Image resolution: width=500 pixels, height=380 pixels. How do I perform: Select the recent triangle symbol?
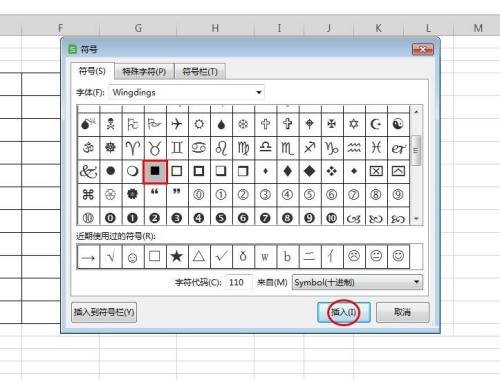click(x=199, y=257)
